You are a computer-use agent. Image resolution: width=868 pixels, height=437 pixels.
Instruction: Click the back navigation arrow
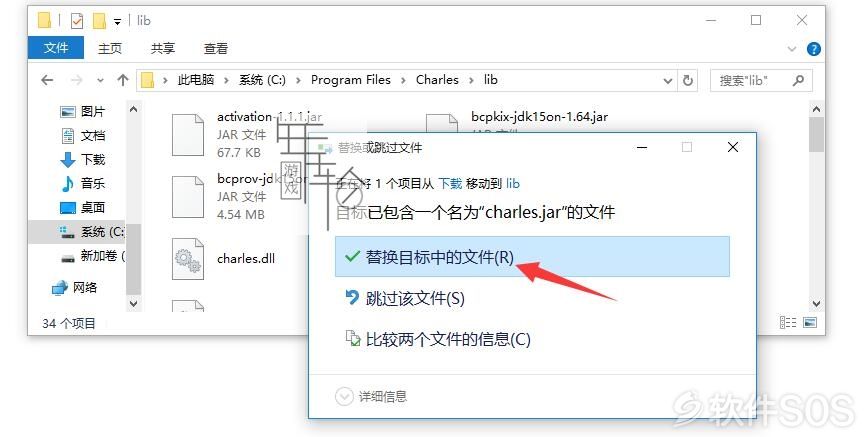click(48, 80)
